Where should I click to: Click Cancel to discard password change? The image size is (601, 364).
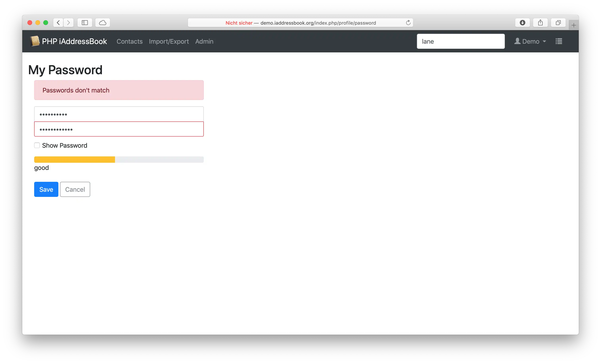(x=75, y=189)
